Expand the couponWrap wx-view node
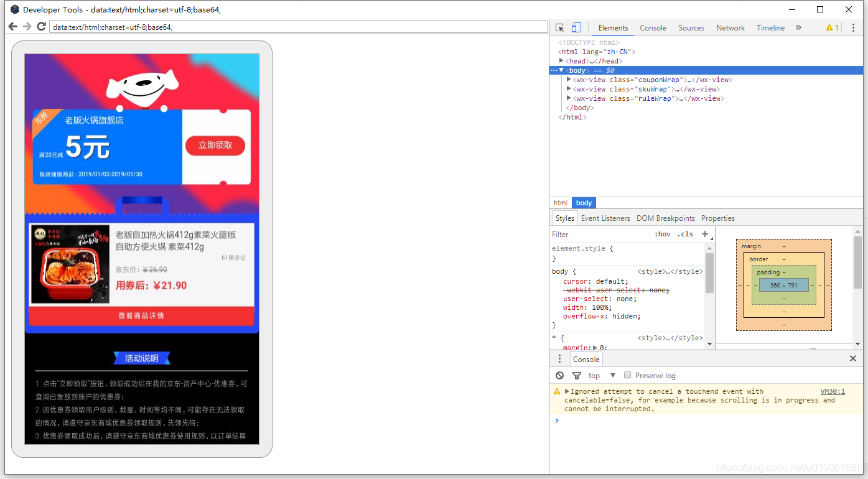The height and width of the screenshot is (479, 868). pos(569,80)
